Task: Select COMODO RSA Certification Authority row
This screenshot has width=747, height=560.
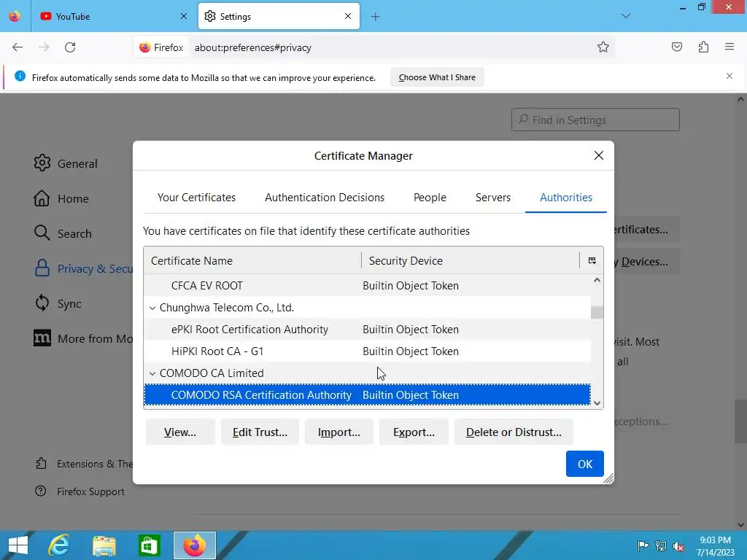Action: (x=368, y=394)
